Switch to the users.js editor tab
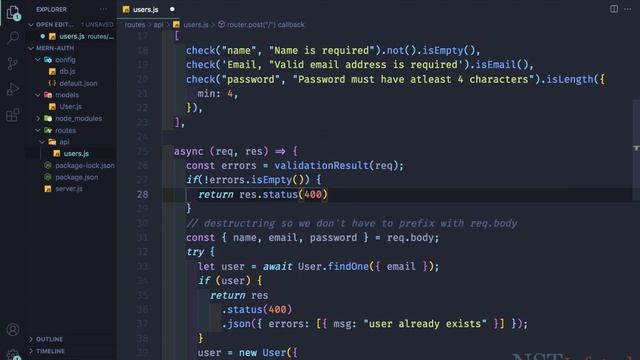This screenshot has height=360, width=640. pos(146,9)
